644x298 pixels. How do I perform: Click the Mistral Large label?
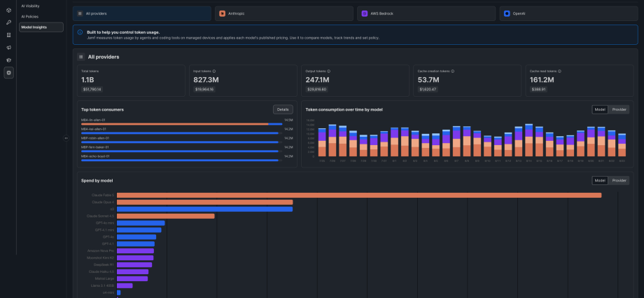104,278
